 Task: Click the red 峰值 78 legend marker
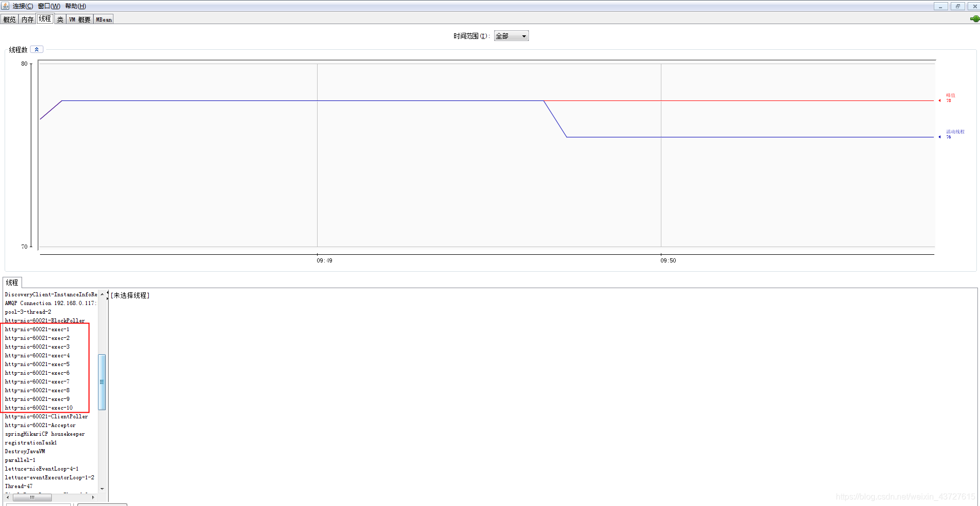(x=939, y=100)
